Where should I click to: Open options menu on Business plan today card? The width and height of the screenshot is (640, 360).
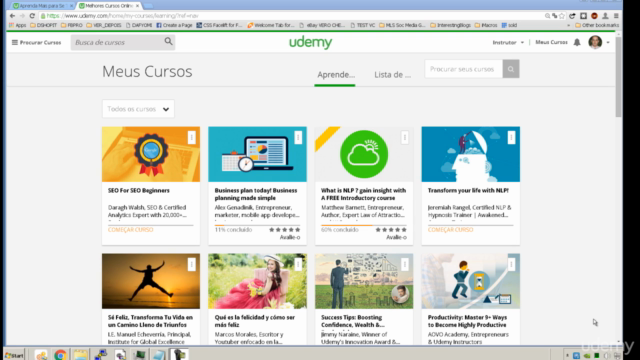tap(298, 138)
